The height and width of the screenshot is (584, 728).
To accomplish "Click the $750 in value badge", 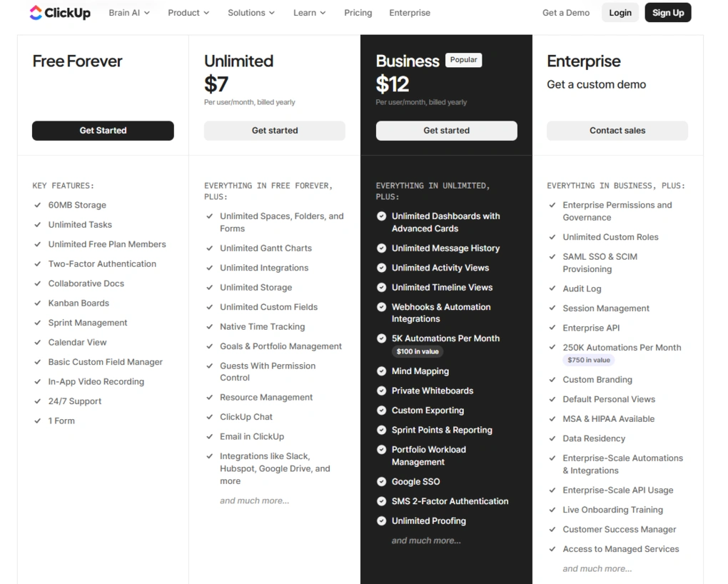I will (x=589, y=360).
